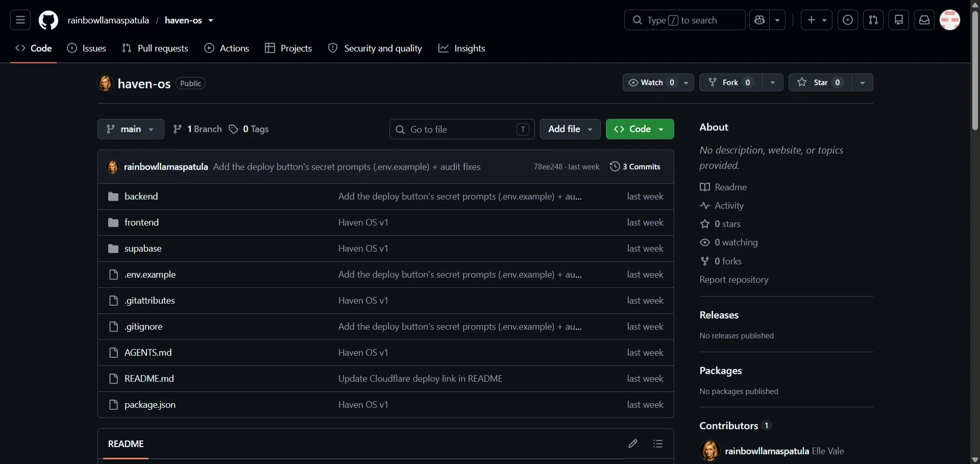Select the Code tab
980x464 pixels.
click(34, 48)
